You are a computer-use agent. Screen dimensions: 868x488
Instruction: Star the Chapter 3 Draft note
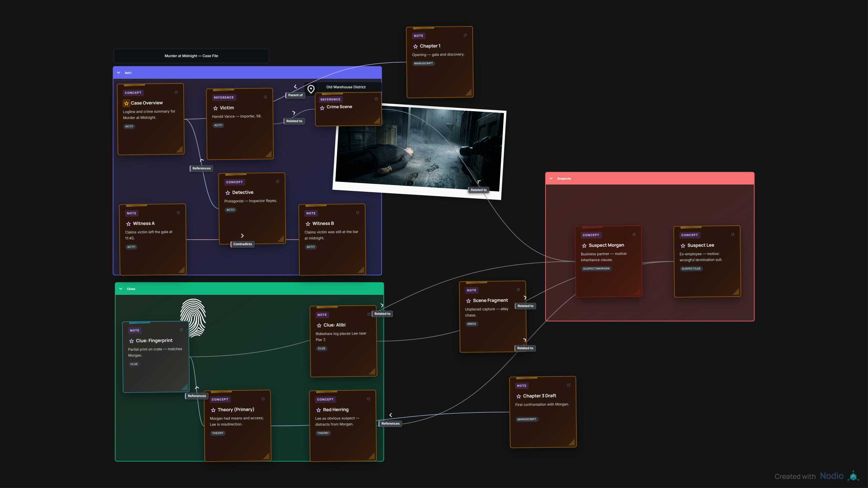pos(519,396)
